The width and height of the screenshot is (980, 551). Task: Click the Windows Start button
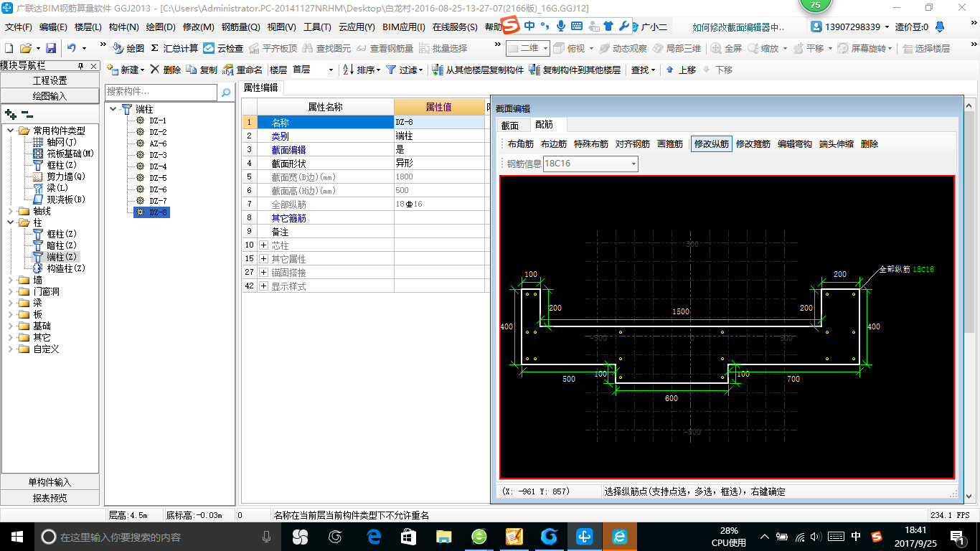click(17, 537)
